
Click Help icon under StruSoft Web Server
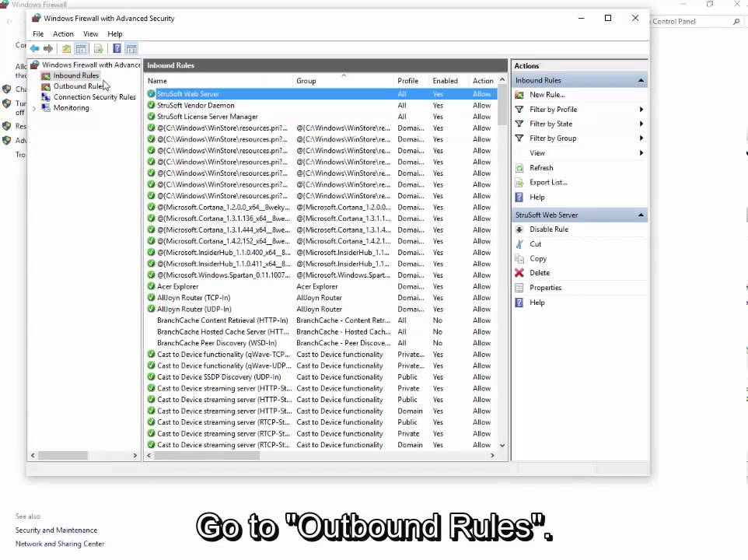click(519, 303)
